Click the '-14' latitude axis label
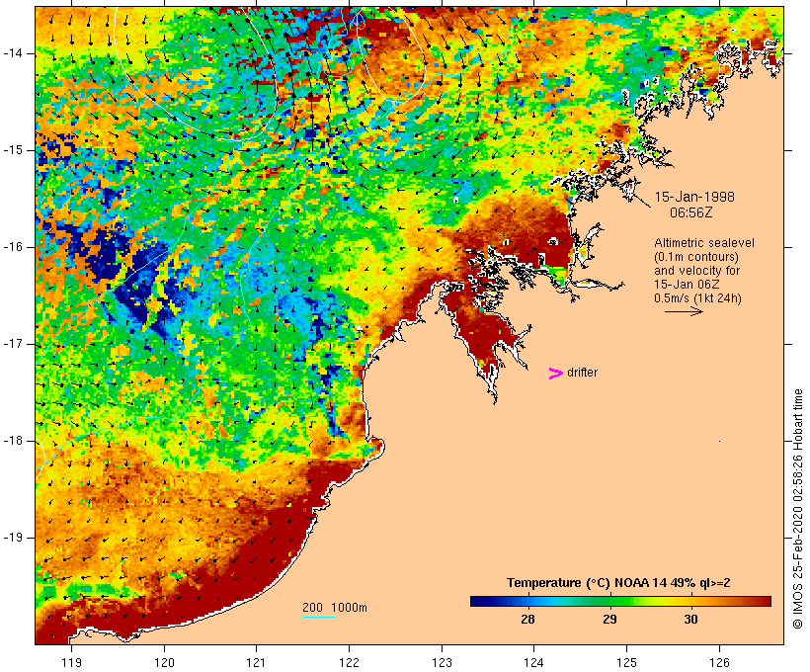 tap(13, 53)
